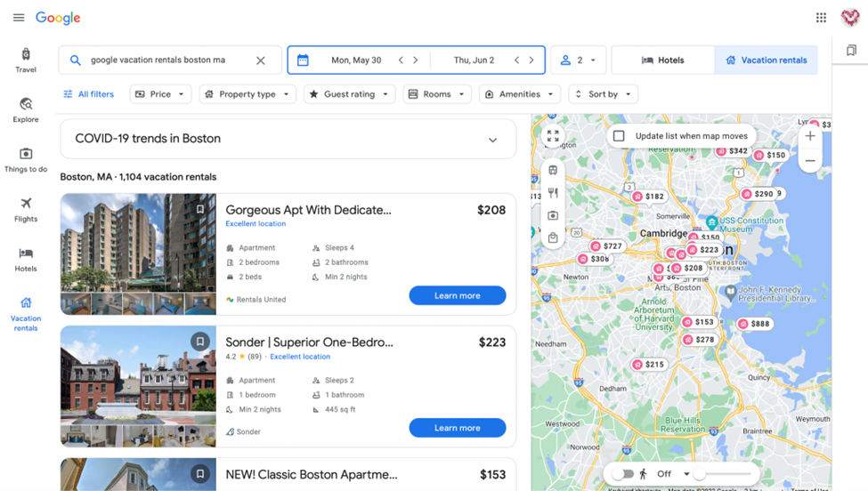
Task: Open Hotels in sidebar
Action: tap(26, 260)
